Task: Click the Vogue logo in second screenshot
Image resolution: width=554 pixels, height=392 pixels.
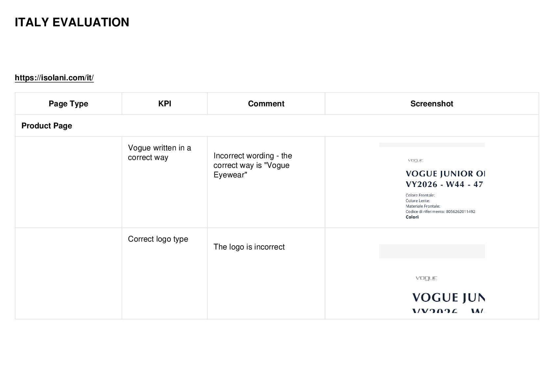Action: [x=426, y=278]
